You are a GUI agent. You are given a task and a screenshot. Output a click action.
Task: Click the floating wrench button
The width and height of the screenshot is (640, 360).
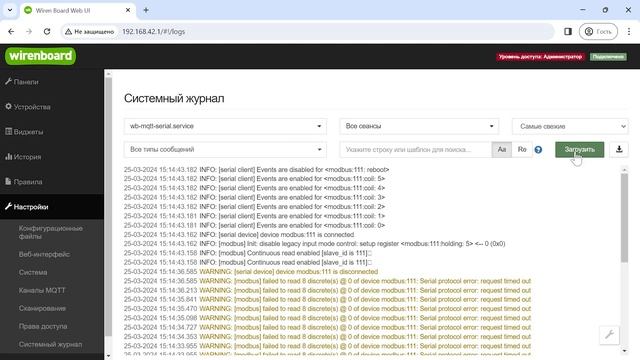click(609, 335)
